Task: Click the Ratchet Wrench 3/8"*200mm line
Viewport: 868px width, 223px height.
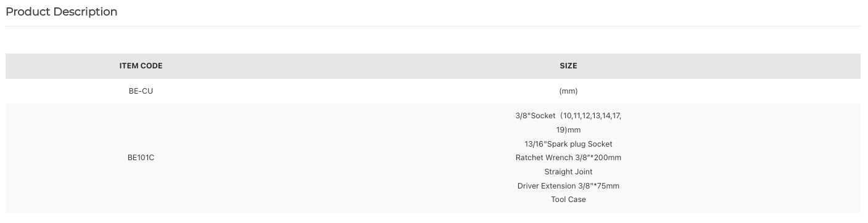Action: 568,158
